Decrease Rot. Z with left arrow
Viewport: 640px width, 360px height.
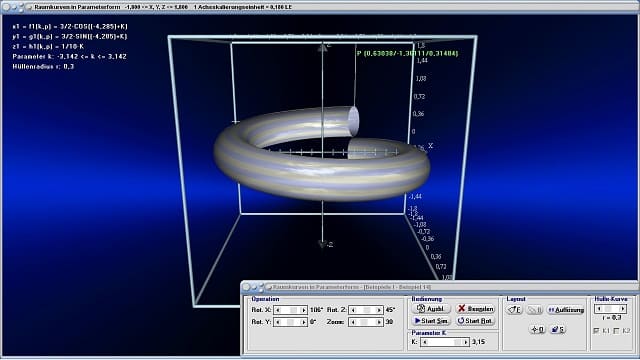point(353,310)
